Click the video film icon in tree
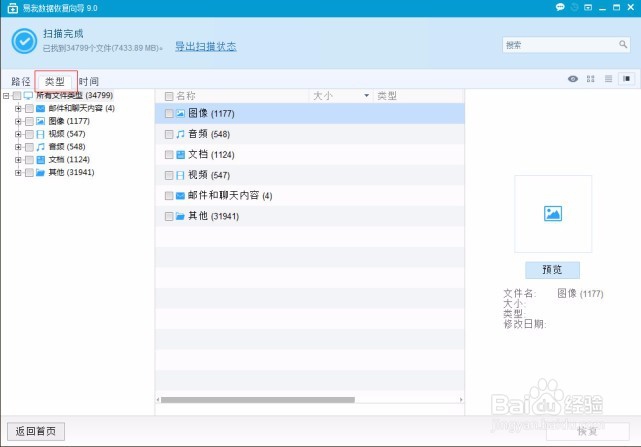 pyautogui.click(x=40, y=134)
